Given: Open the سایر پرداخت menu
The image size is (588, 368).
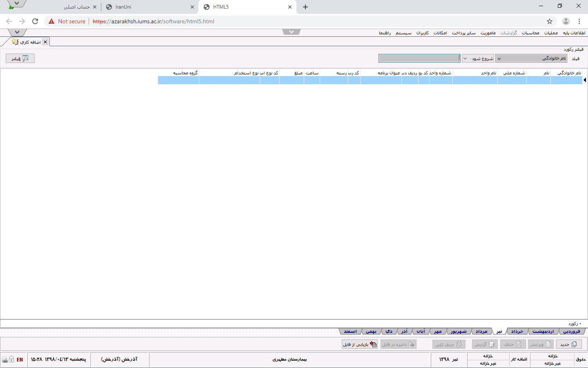Looking at the screenshot, I should (x=463, y=33).
